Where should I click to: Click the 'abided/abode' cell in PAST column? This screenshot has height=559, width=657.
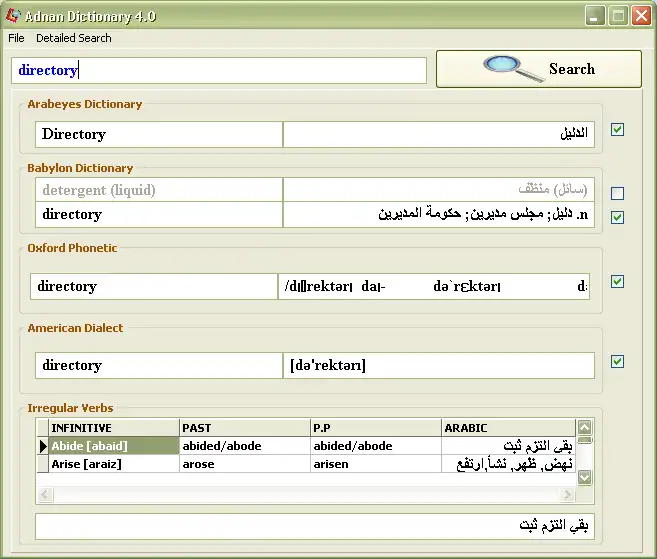tap(245, 446)
